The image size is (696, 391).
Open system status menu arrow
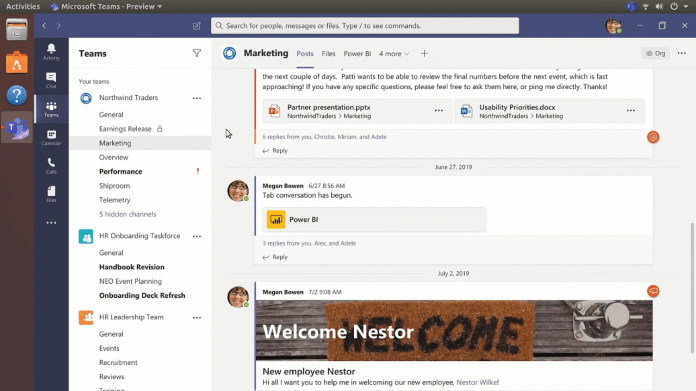(685, 6)
